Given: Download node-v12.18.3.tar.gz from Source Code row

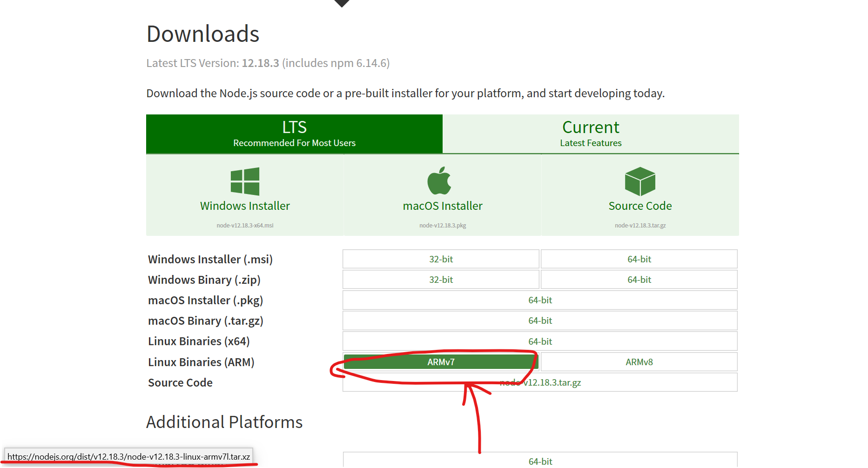Looking at the screenshot, I should [540, 382].
